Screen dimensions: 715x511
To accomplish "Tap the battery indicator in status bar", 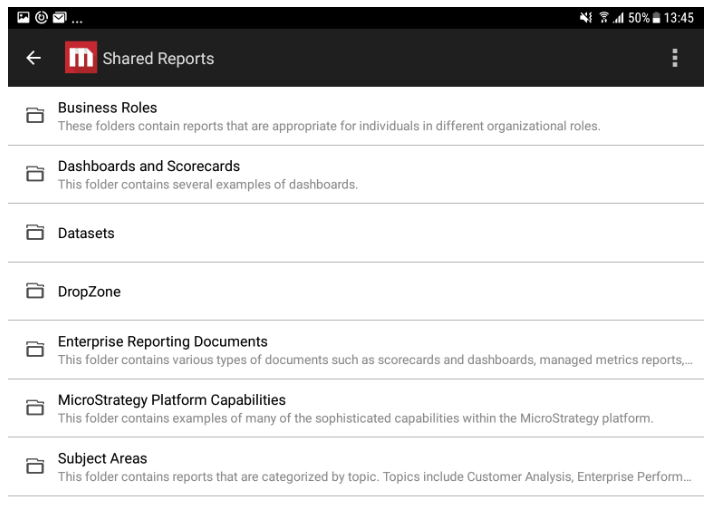I will click(656, 18).
